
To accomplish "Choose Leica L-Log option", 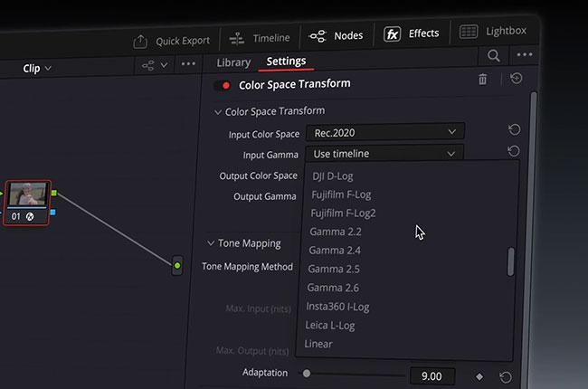I will point(329,326).
